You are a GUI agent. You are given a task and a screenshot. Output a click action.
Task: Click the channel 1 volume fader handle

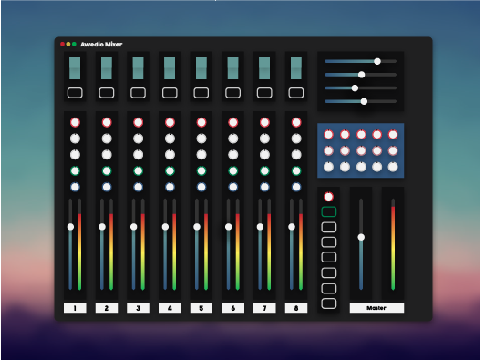click(71, 227)
